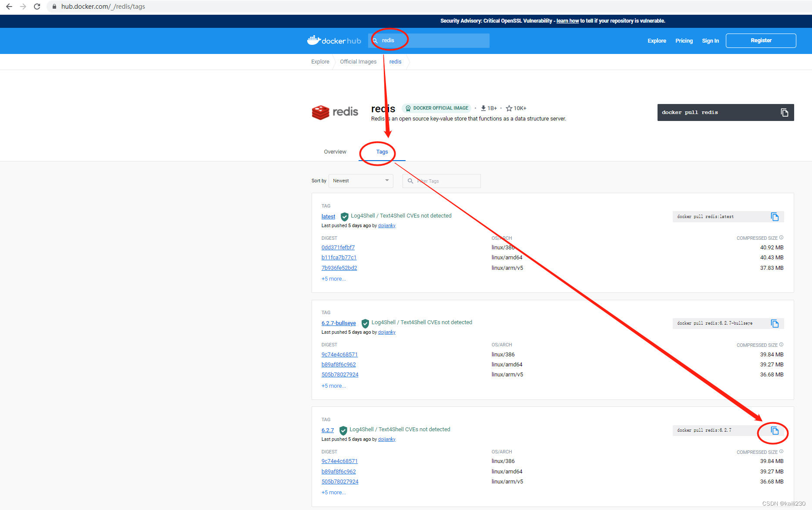The image size is (812, 510).
Task: Reload the page with refresh icon
Action: coord(37,7)
